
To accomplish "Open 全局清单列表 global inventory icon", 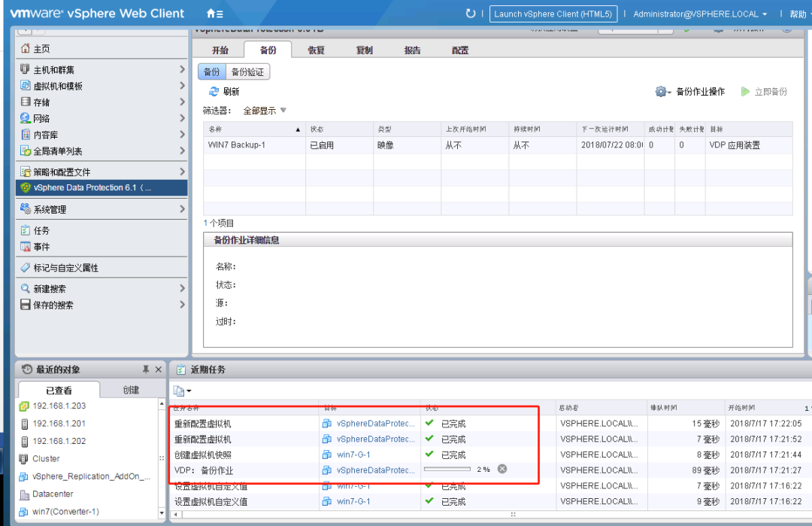I will 25,151.
